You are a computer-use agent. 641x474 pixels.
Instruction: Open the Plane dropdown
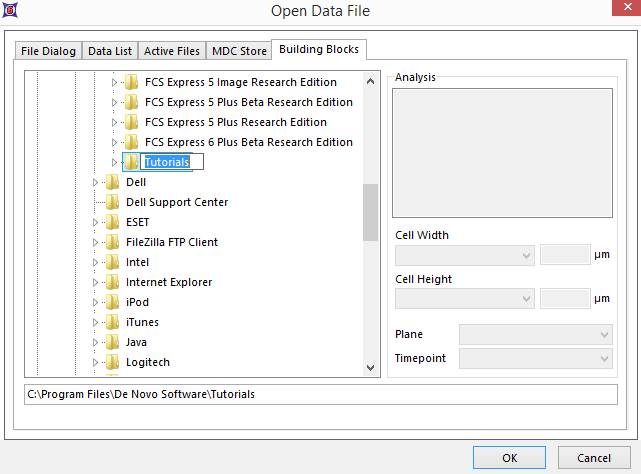pos(535,334)
